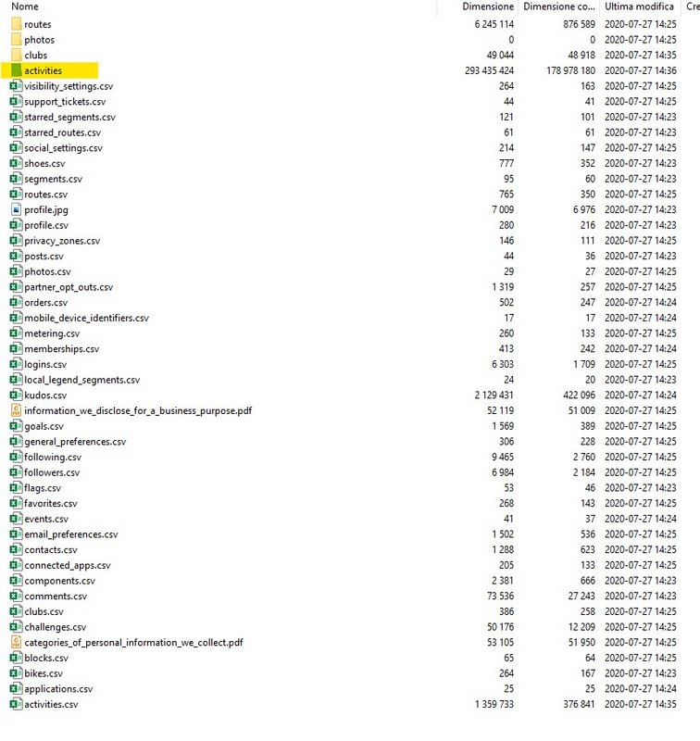Screen dimensions: 700x741
Task: Click the profile.jpg image icon
Action: coord(16,210)
